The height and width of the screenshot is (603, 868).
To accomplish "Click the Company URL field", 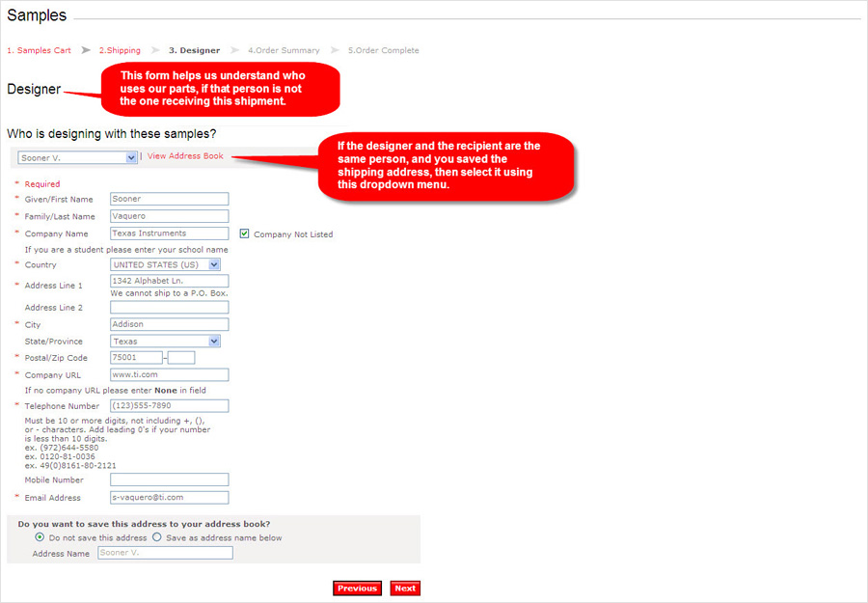I will tap(169, 374).
